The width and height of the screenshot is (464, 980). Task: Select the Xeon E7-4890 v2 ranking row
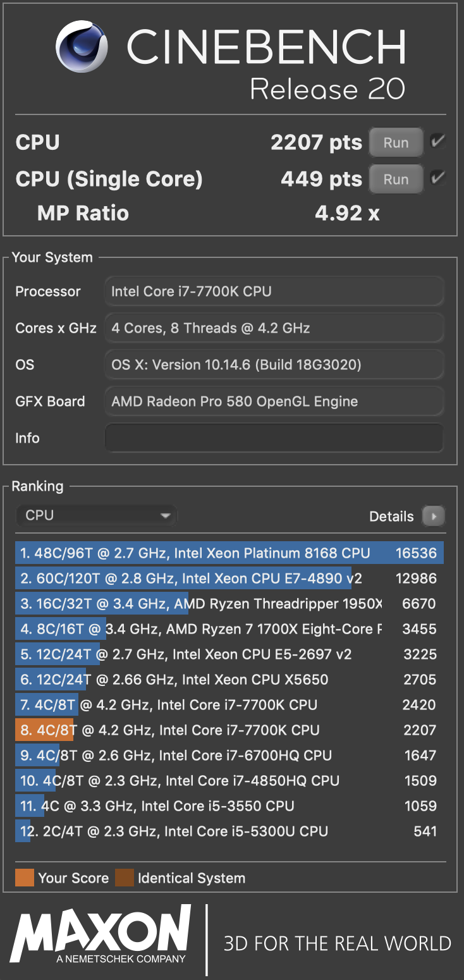(x=229, y=579)
